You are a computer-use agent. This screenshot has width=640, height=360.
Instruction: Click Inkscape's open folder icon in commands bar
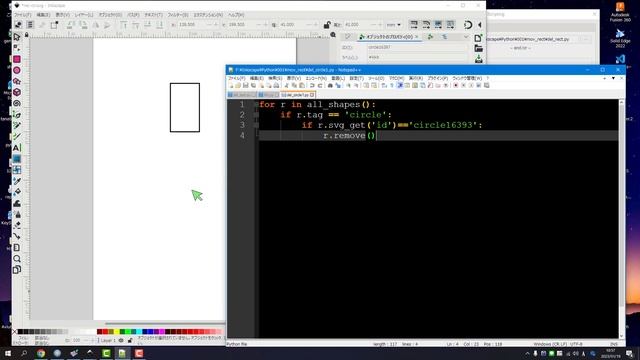click(x=478, y=49)
